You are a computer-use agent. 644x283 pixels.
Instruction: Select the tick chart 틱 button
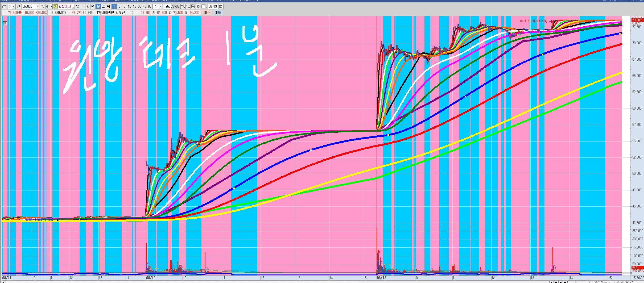[108, 6]
